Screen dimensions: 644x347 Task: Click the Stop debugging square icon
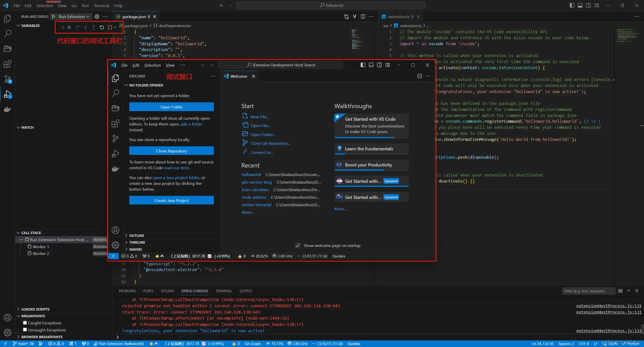[x=110, y=27]
